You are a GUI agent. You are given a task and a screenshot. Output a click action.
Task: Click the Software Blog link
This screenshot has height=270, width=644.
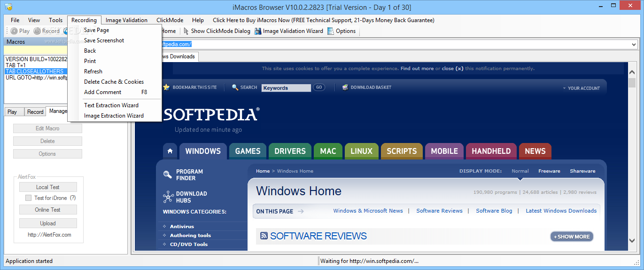click(x=494, y=211)
